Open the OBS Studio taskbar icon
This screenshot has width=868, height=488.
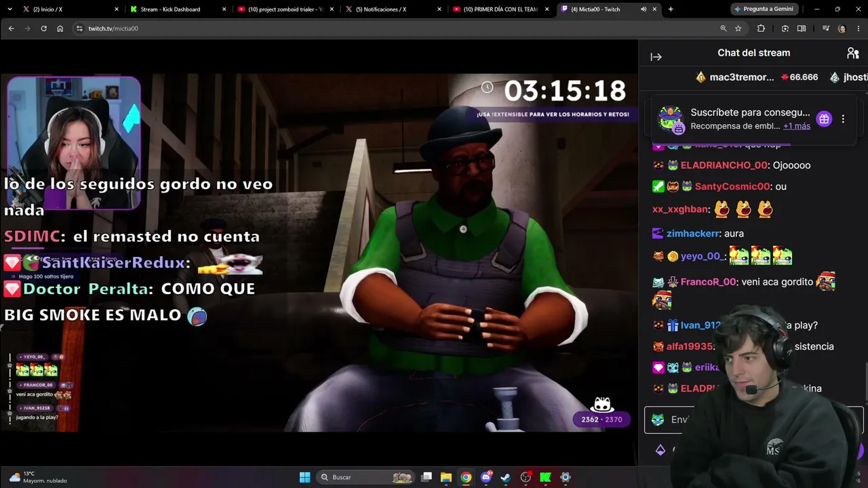pos(526,477)
